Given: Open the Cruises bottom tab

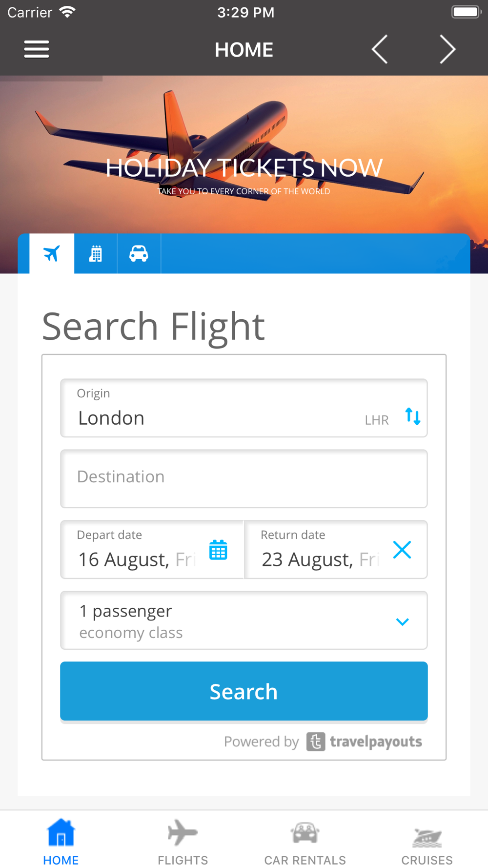Looking at the screenshot, I should [427, 842].
